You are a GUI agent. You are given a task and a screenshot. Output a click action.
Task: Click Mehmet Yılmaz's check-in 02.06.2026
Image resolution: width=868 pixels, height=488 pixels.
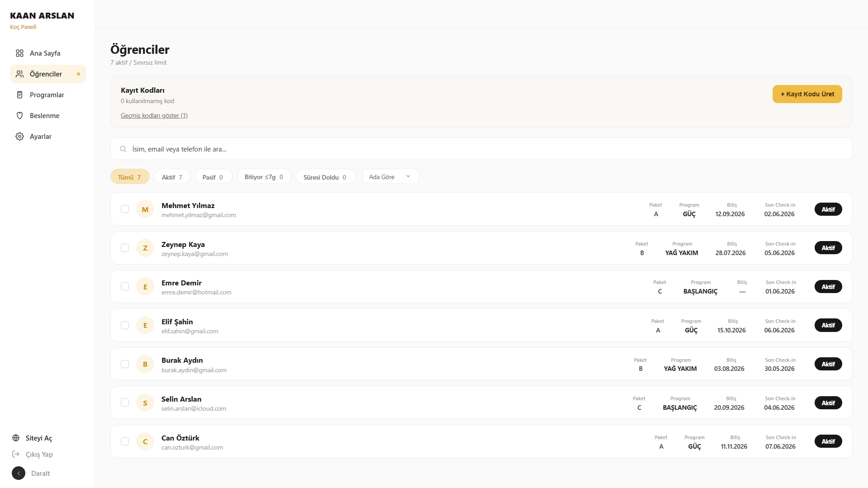[779, 214]
